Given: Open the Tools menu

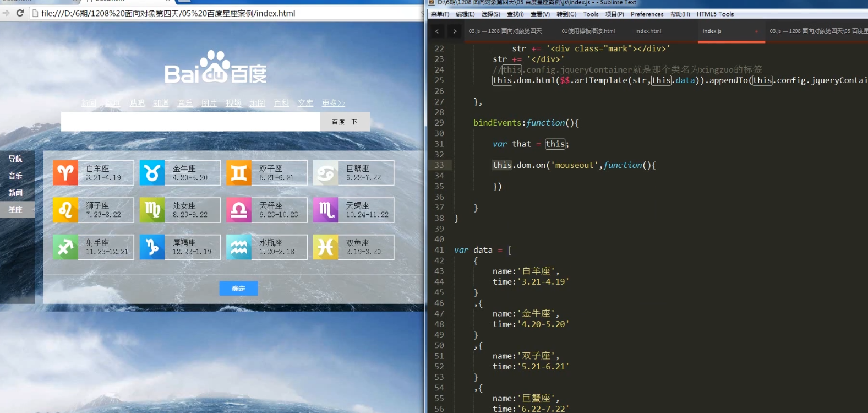Looking at the screenshot, I should tap(591, 14).
